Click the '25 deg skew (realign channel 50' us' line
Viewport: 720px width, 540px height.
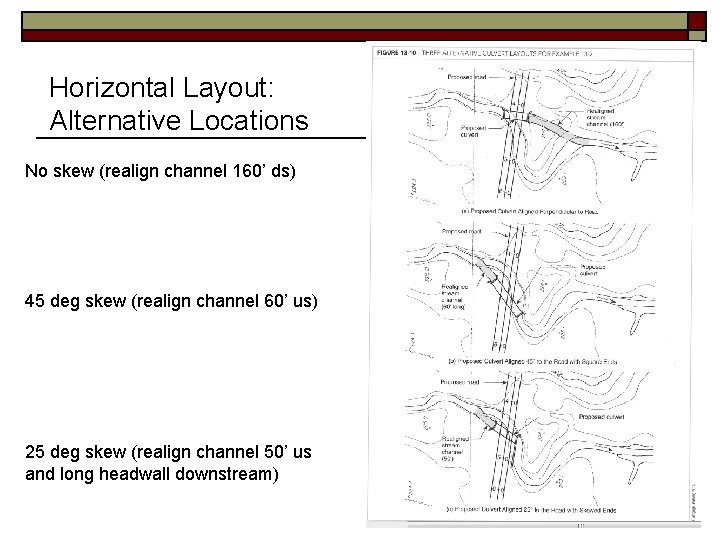(x=169, y=452)
